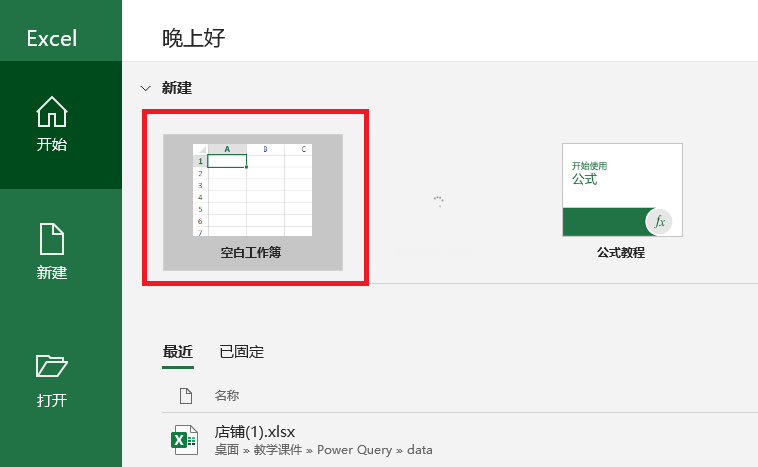Switch to the 已固定 tab
The height and width of the screenshot is (467, 758).
(242, 352)
